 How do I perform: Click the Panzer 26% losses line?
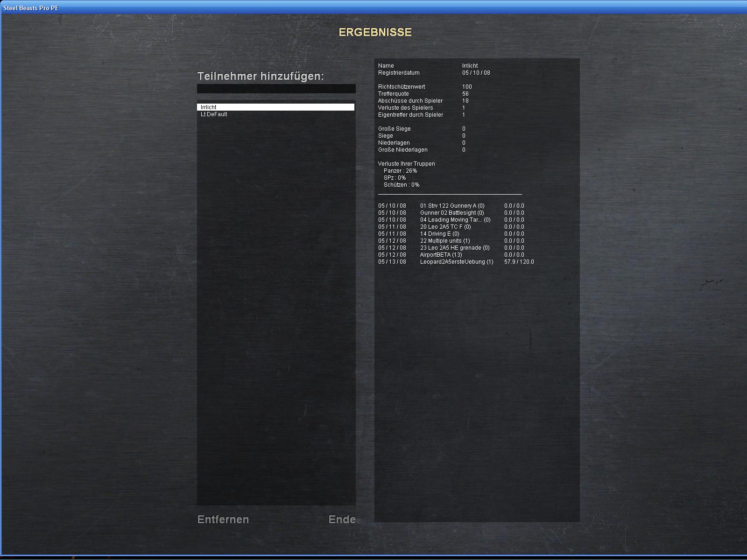400,171
